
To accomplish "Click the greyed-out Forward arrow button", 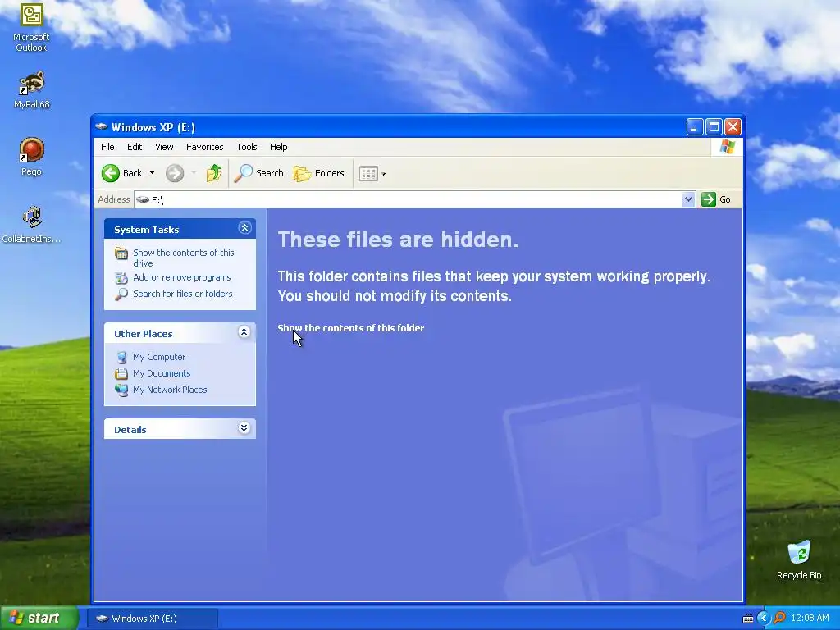I will 175,173.
